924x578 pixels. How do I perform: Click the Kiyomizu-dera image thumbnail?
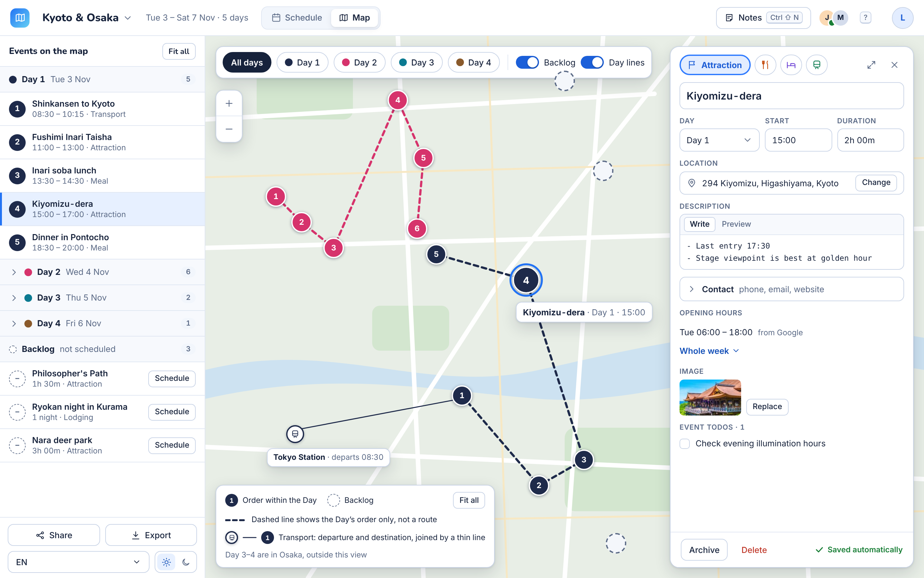coord(710,398)
